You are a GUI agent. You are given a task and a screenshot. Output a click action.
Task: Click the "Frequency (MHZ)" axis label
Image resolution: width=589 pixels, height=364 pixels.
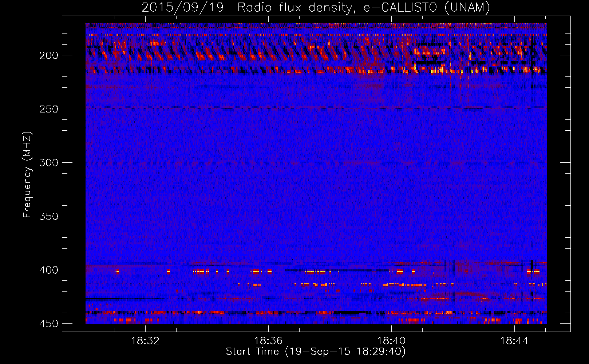click(27, 175)
